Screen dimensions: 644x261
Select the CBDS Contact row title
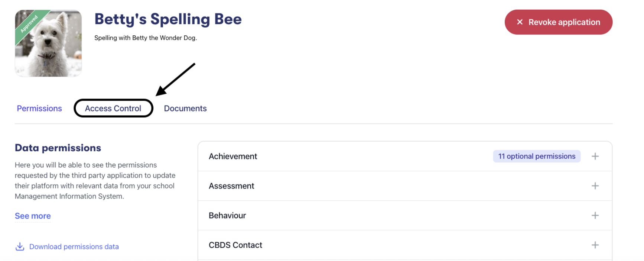click(235, 245)
